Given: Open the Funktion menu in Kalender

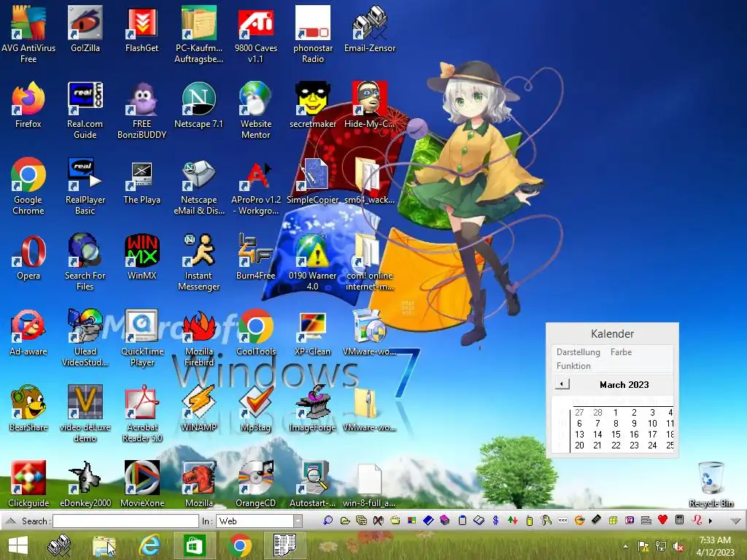Looking at the screenshot, I should [573, 366].
